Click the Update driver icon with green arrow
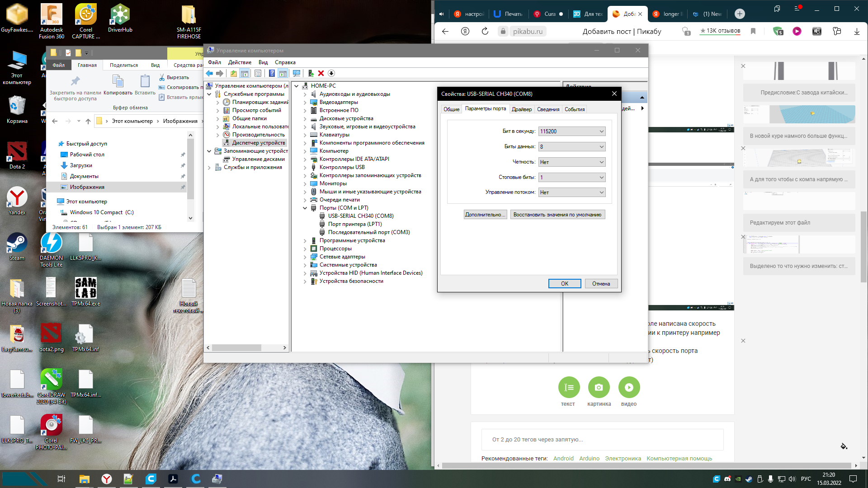This screenshot has height=488, width=868. pos(311,73)
